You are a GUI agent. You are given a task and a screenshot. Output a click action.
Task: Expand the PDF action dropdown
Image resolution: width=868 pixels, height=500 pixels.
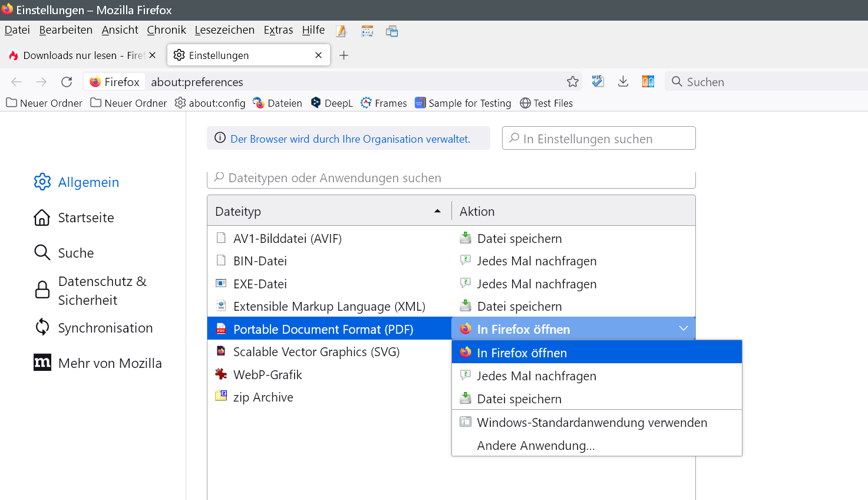coord(683,329)
